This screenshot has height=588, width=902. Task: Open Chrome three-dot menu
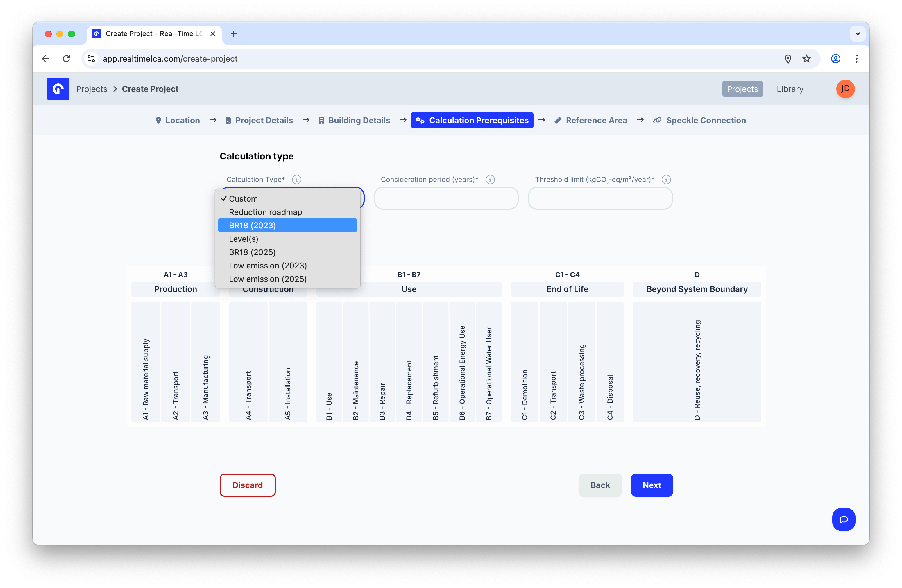(x=856, y=59)
